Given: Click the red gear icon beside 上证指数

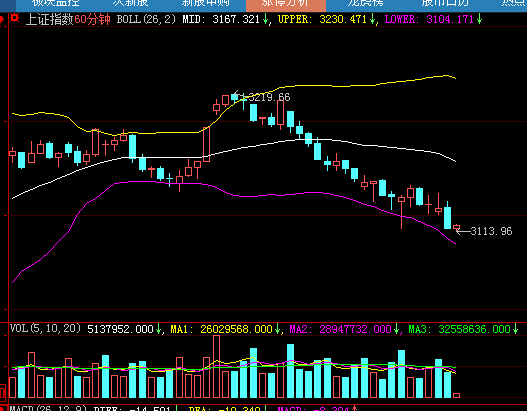Looking at the screenshot, I should 14,18.
